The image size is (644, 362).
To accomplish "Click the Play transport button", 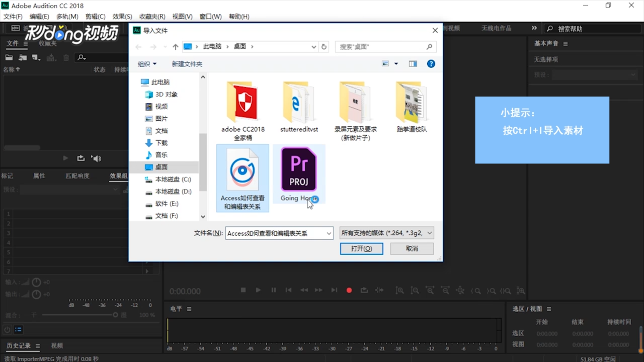I will click(258, 290).
